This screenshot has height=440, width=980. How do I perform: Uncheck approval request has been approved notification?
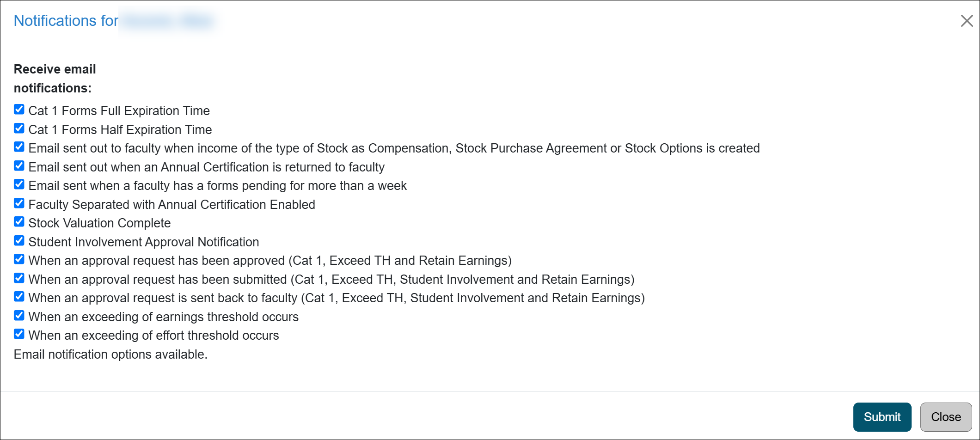(x=19, y=259)
